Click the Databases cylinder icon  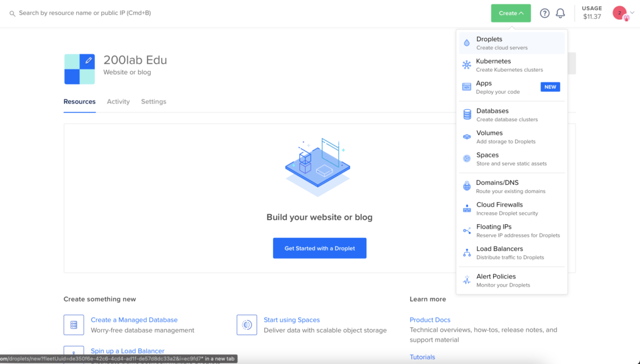(467, 114)
